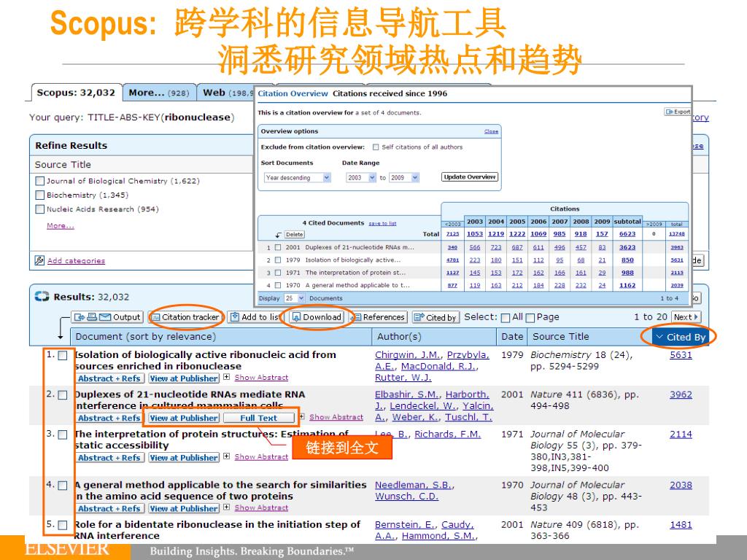747x560 pixels.
Task: Show Abstract for Duplexes article
Action: [x=336, y=417]
